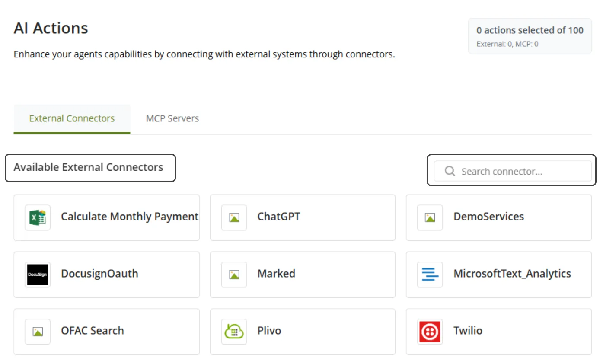The width and height of the screenshot is (603, 364).
Task: Focus the Search connector input field
Action: point(513,171)
